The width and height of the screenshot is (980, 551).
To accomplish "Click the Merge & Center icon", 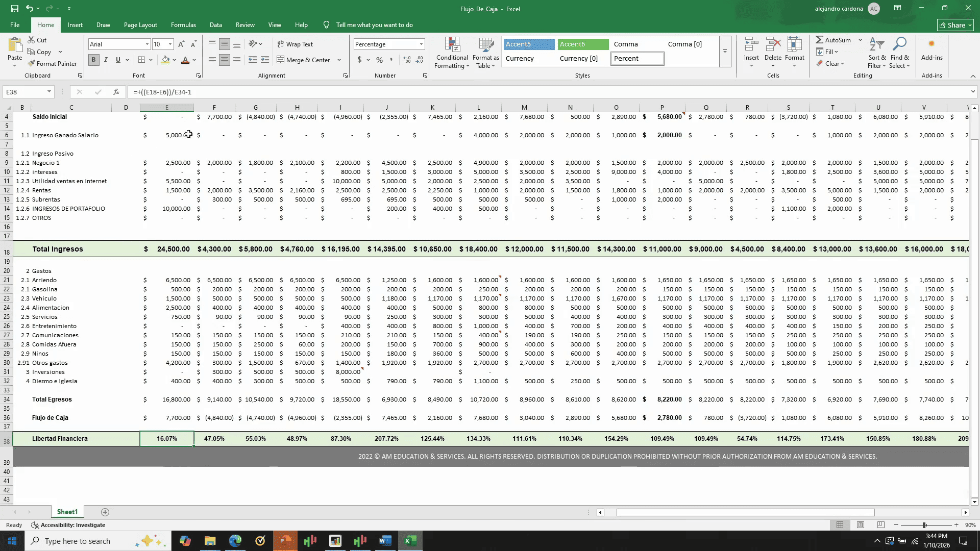I will (281, 60).
